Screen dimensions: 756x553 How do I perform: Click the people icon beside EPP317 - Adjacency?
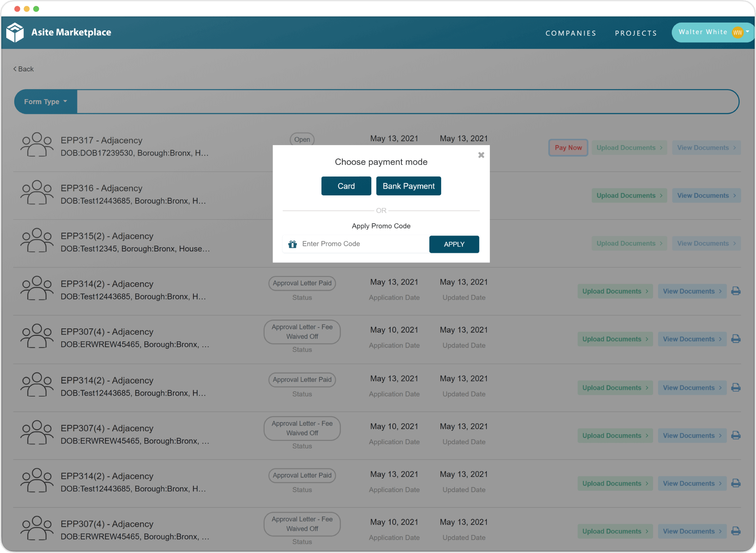point(36,145)
